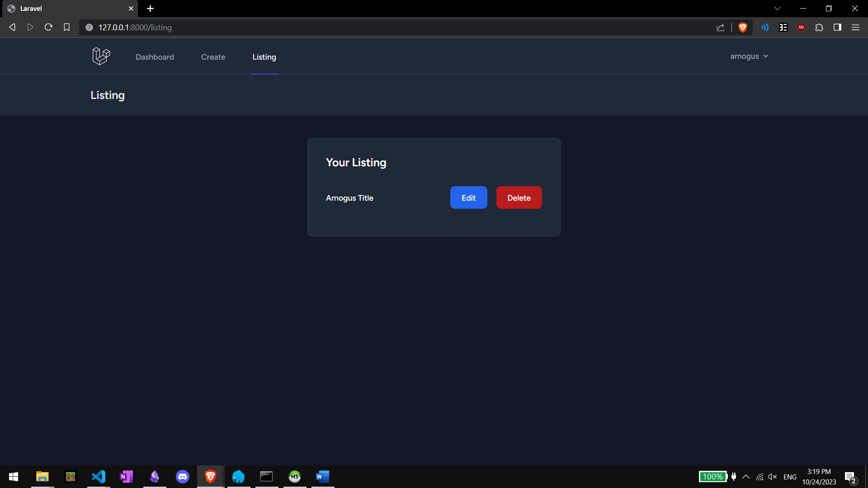Select the Listing nav tab
This screenshot has width=868, height=488.
pos(264,57)
